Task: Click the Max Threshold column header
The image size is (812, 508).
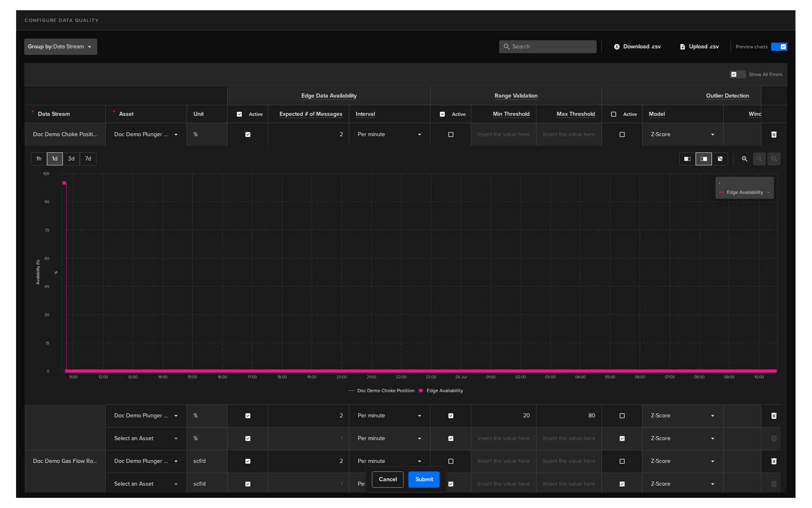Action: pyautogui.click(x=576, y=114)
